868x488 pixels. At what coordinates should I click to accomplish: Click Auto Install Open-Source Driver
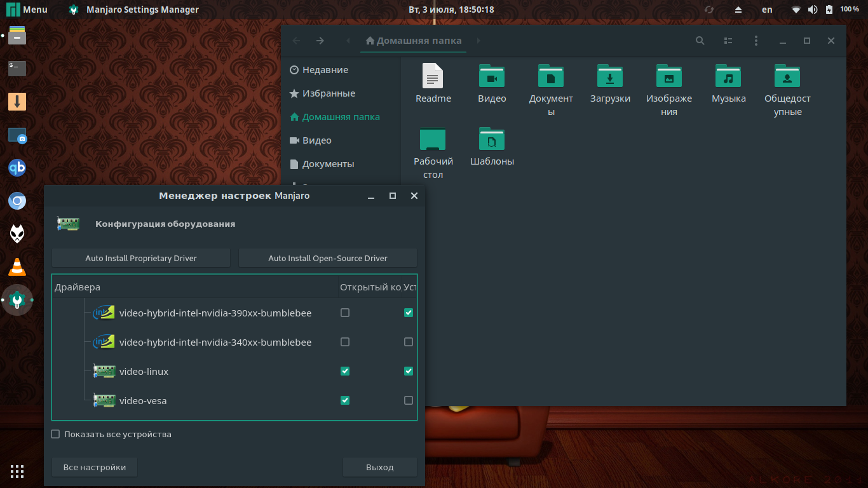(x=328, y=258)
